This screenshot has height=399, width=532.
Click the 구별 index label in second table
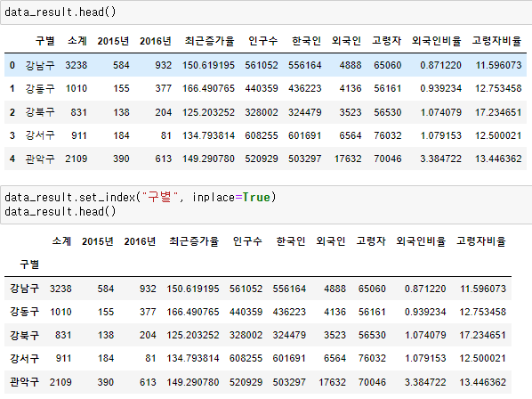pos(29,265)
